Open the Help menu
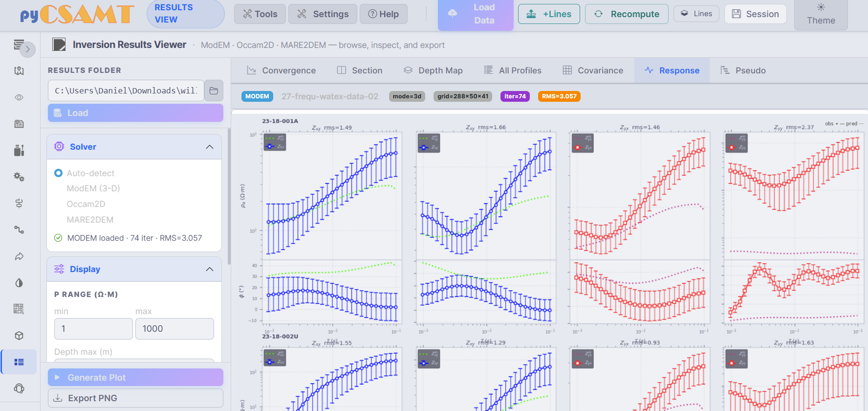The height and width of the screenshot is (411, 868). (x=383, y=14)
